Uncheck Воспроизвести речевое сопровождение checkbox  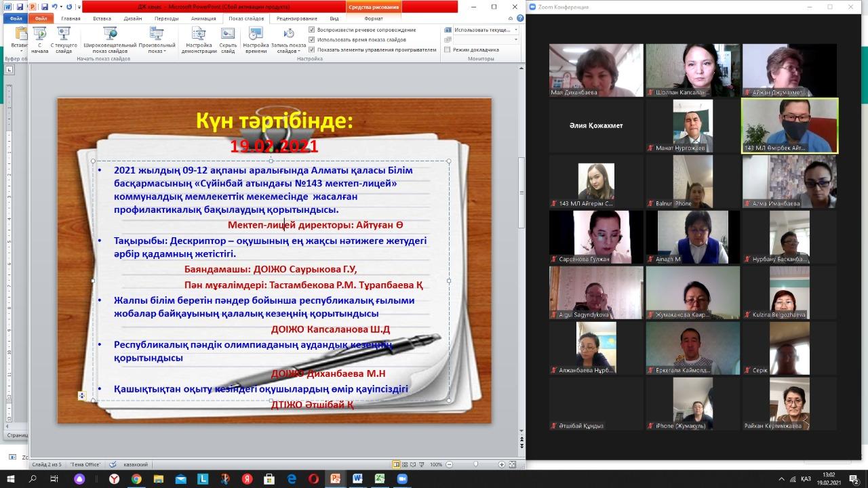click(311, 30)
